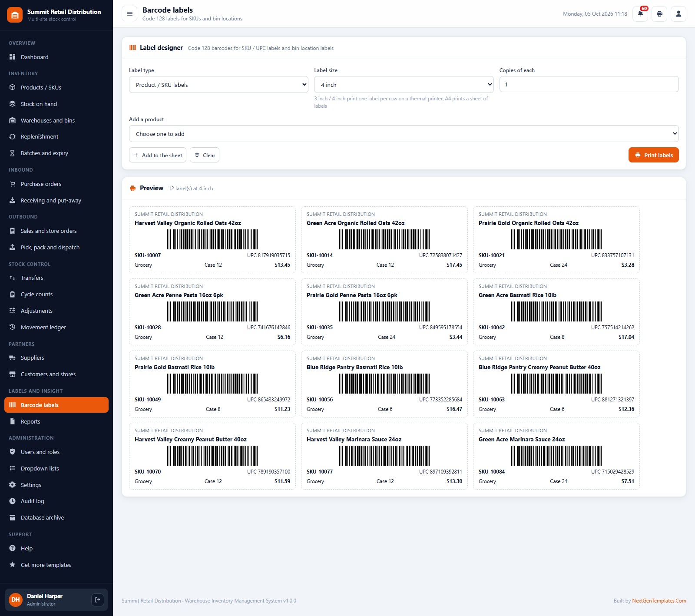Click the Transfers arrows icon
The image size is (695, 616).
coord(13,278)
